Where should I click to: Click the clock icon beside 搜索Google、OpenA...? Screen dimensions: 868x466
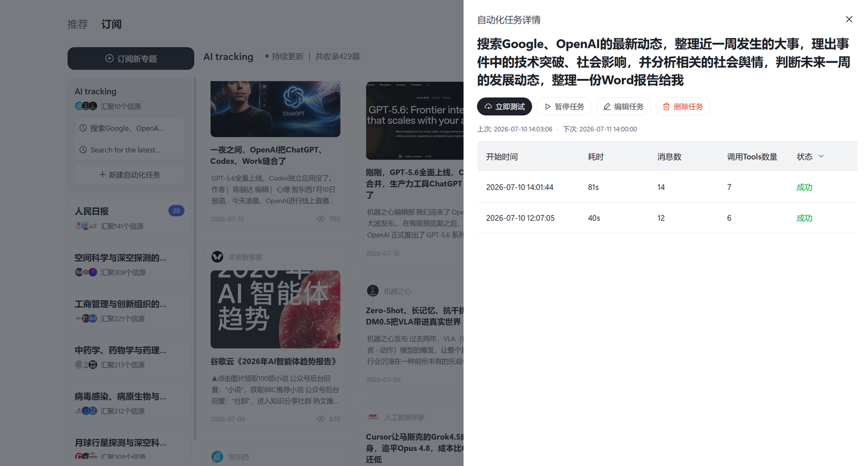coord(83,128)
